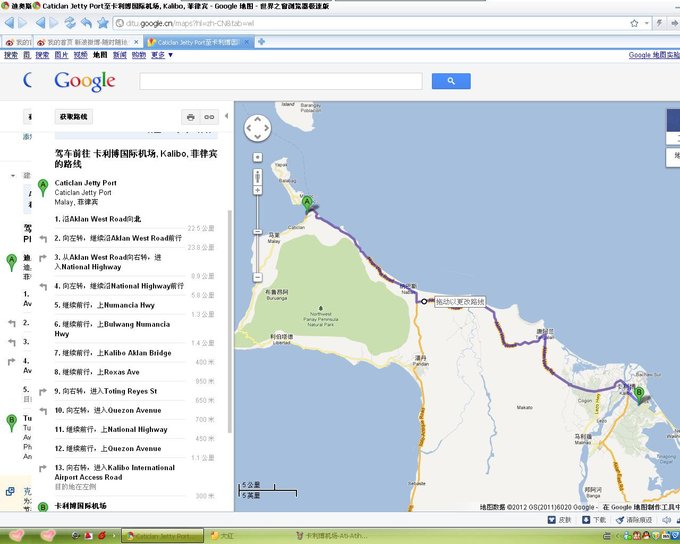The image size is (680, 544).
Task: Click the zoom slider handle on the map
Action: tap(258, 232)
